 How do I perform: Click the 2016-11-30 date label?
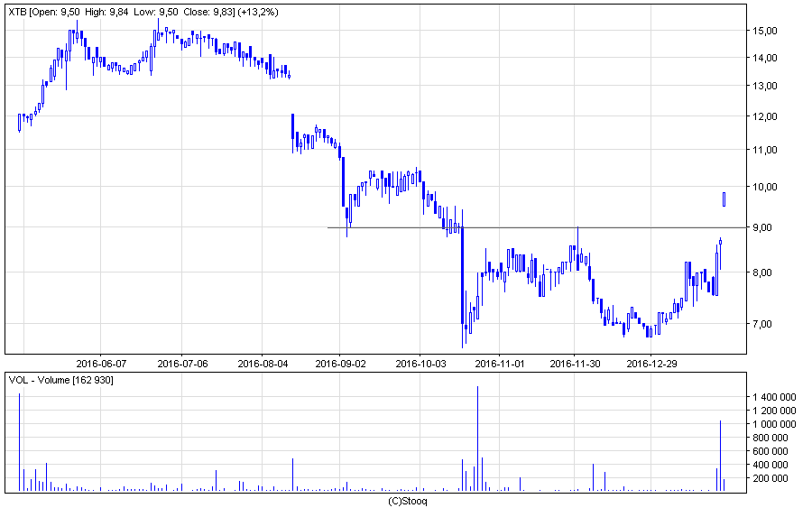coord(575,364)
